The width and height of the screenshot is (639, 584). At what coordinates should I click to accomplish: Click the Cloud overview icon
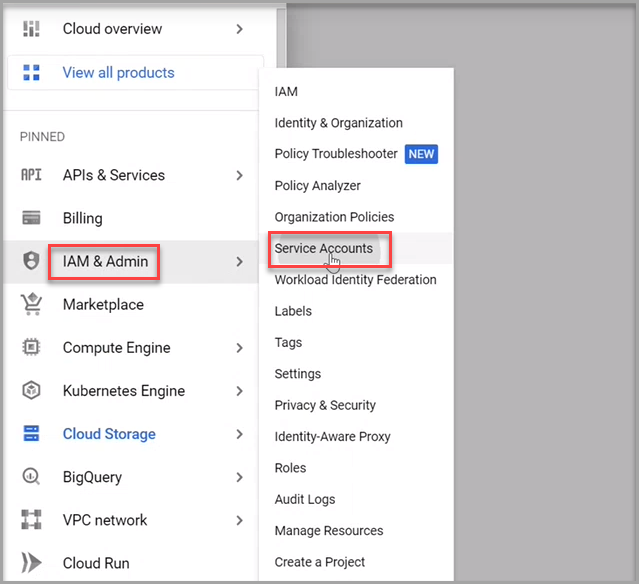pyautogui.click(x=31, y=29)
